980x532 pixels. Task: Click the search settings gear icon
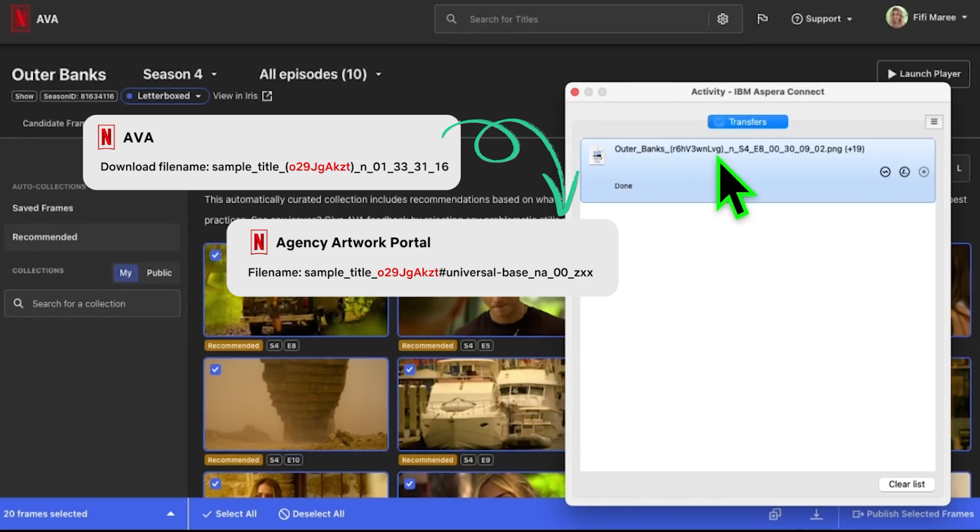coord(723,19)
